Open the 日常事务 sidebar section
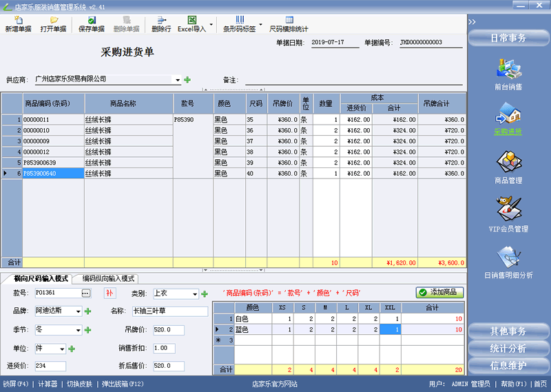This screenshot has height=392, width=551. (508, 38)
